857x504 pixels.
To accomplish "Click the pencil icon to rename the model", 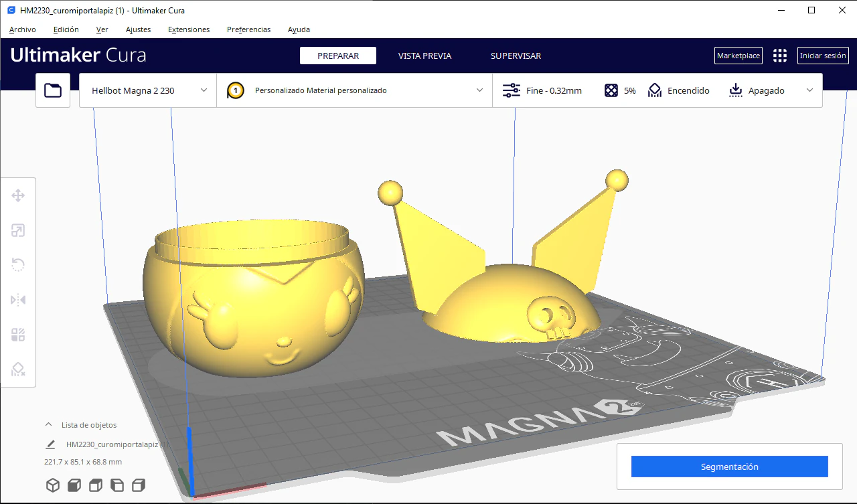I will pos(50,444).
